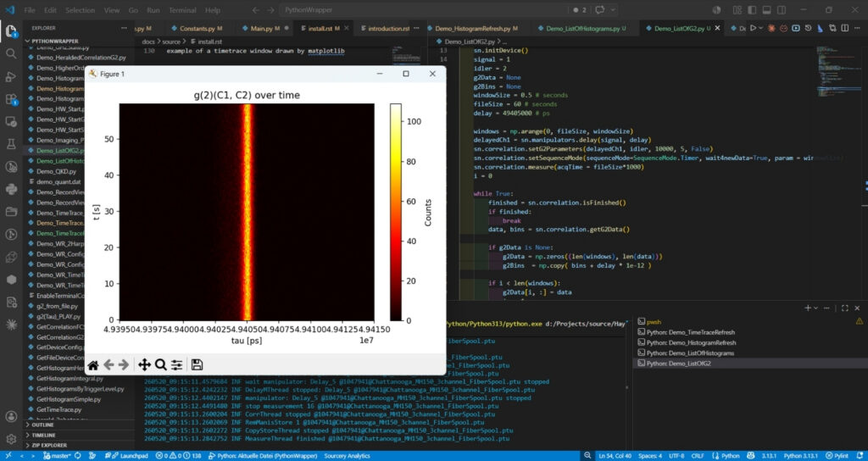This screenshot has width=868, height=461.
Task: Go forward to next view in Figure 1
Action: pyautogui.click(x=124, y=364)
